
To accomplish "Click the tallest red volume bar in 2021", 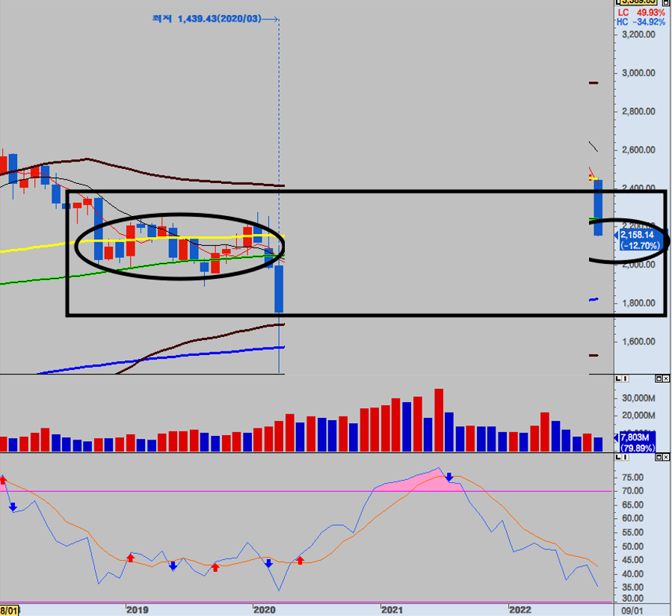I will coord(439,420).
